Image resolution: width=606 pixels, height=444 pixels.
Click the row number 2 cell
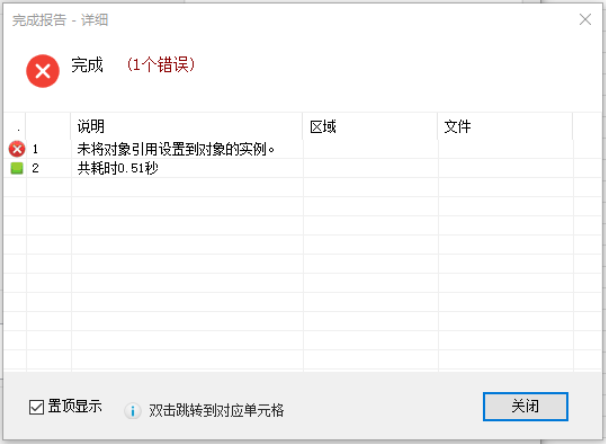click(x=49, y=168)
